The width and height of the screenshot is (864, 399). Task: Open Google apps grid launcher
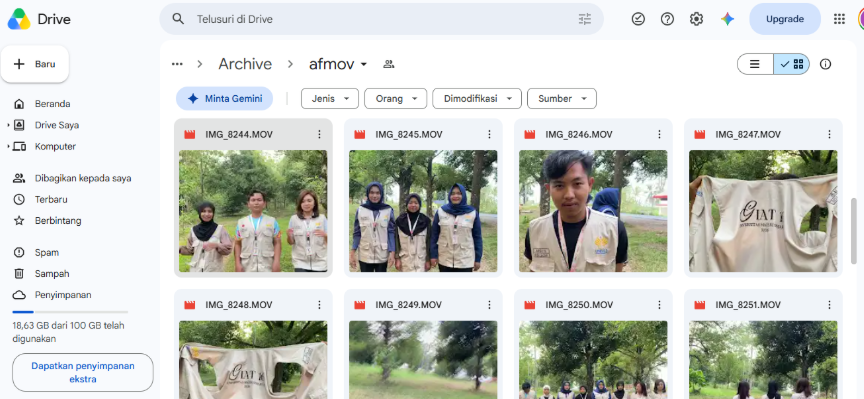[839, 19]
